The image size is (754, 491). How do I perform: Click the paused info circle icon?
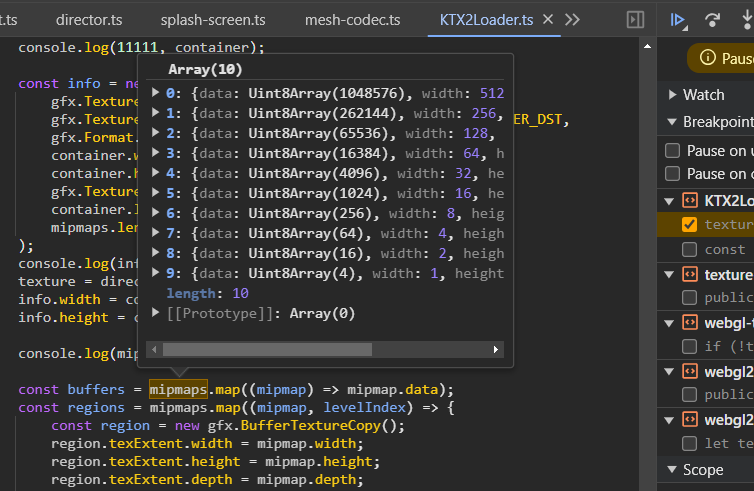coord(708,58)
